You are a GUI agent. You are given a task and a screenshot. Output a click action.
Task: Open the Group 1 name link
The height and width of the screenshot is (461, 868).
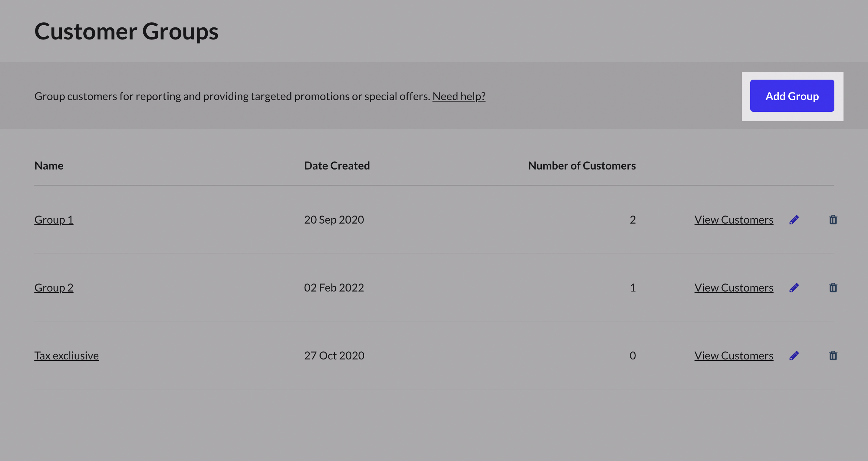tap(54, 220)
